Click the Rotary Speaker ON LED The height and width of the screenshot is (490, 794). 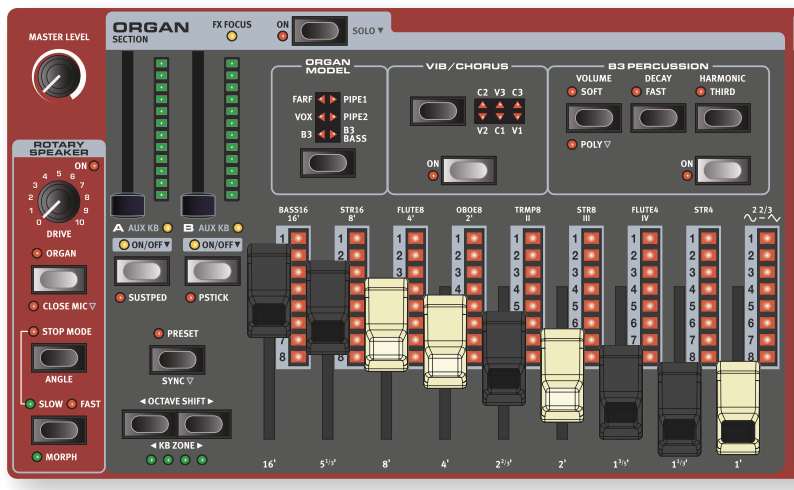coord(94,166)
